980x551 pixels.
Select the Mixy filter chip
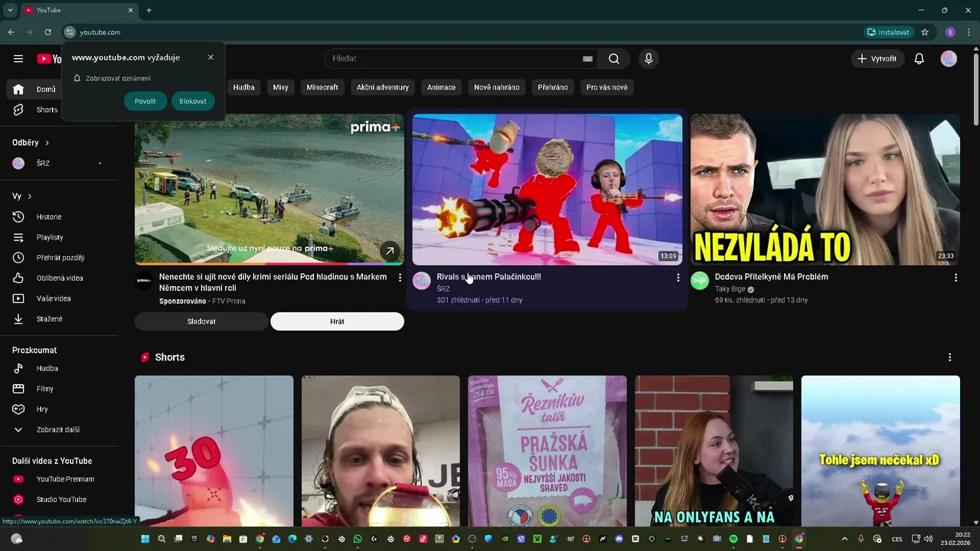coord(281,87)
